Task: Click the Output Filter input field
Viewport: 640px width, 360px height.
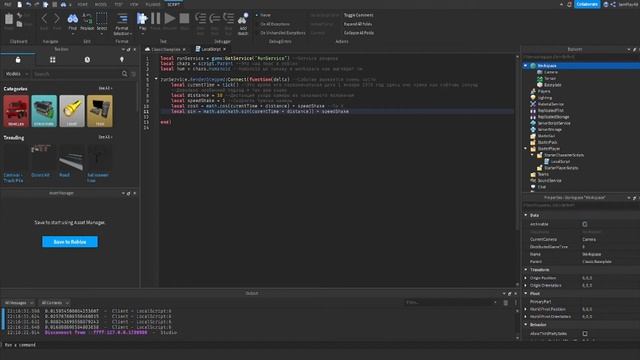Action: (451, 302)
